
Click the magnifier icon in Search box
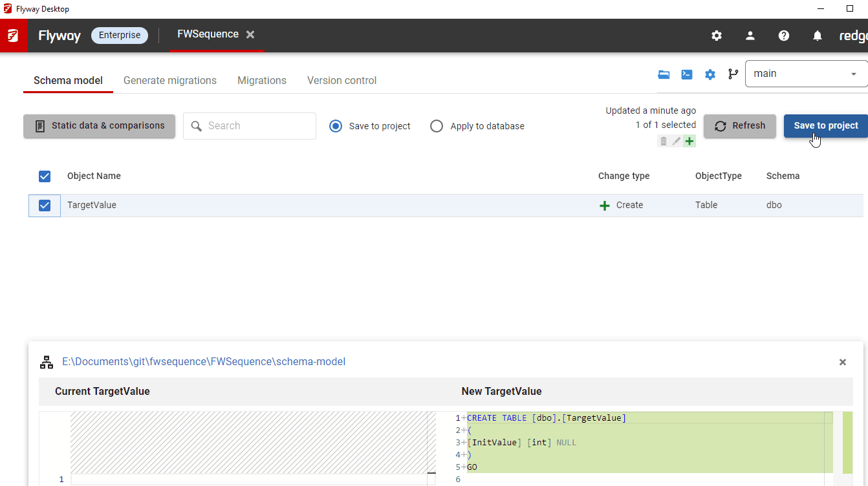click(x=197, y=126)
